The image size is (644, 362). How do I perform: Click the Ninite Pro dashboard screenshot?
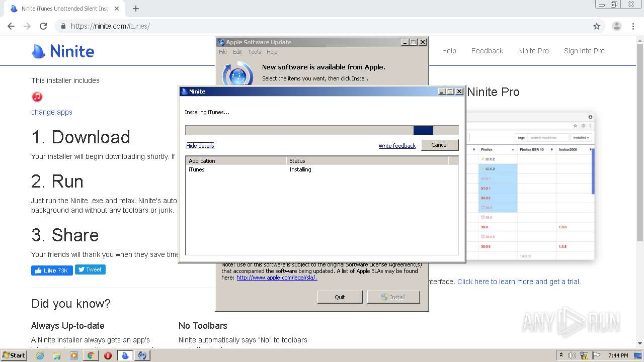530,187
